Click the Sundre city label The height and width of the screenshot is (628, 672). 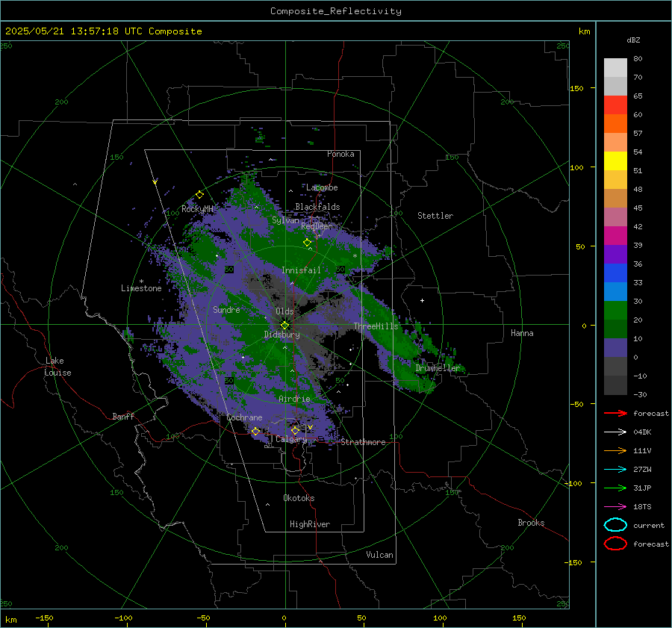(x=226, y=309)
